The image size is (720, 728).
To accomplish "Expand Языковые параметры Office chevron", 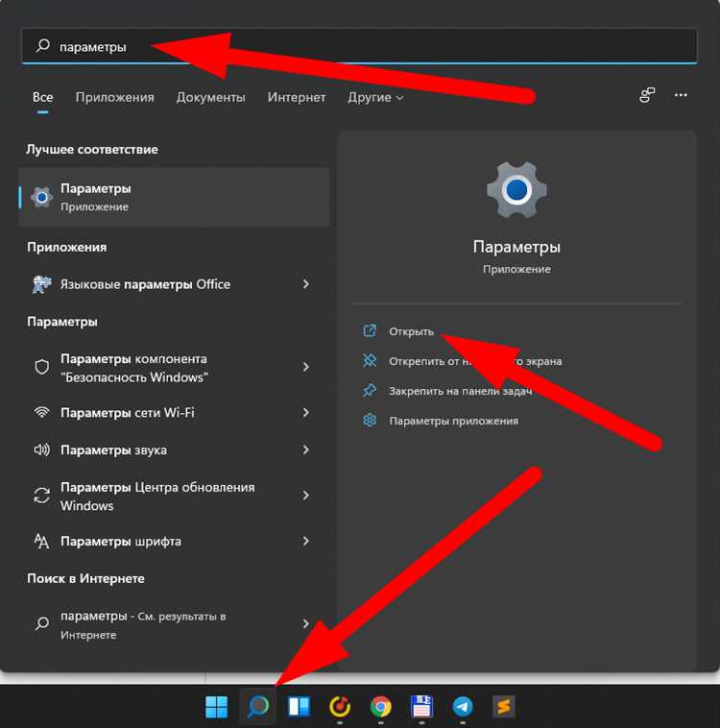I will [306, 284].
